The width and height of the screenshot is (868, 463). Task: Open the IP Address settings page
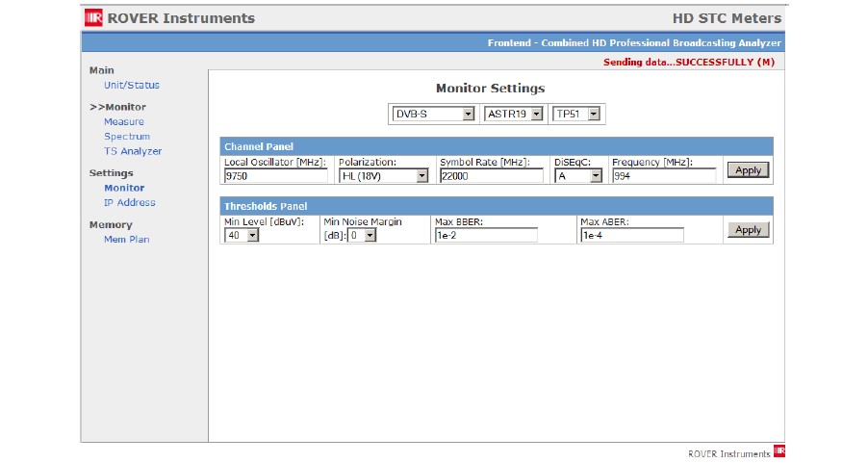coord(130,203)
